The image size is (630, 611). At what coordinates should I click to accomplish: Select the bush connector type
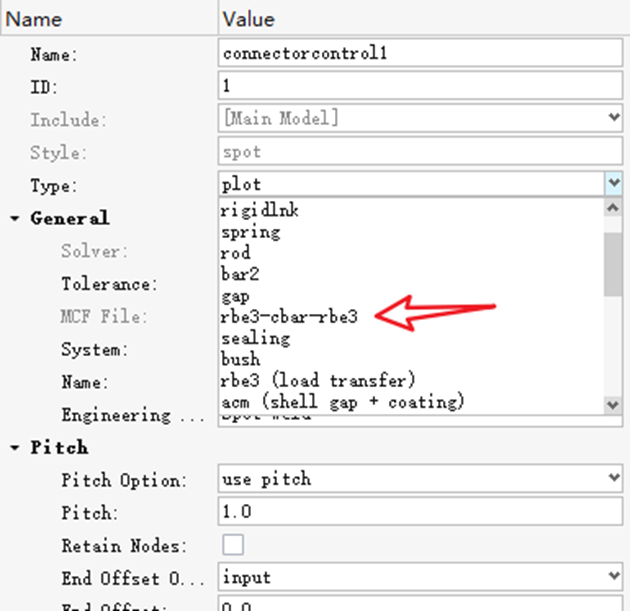click(241, 360)
